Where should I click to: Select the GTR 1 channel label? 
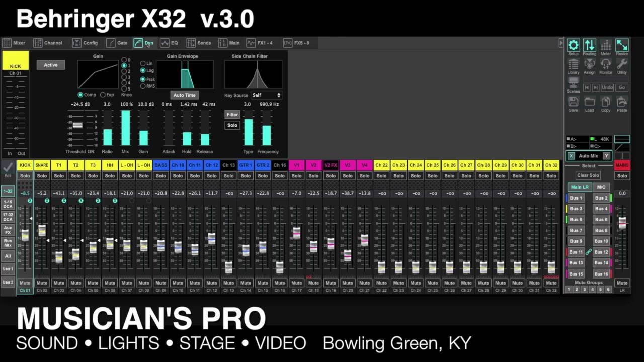pos(246,165)
